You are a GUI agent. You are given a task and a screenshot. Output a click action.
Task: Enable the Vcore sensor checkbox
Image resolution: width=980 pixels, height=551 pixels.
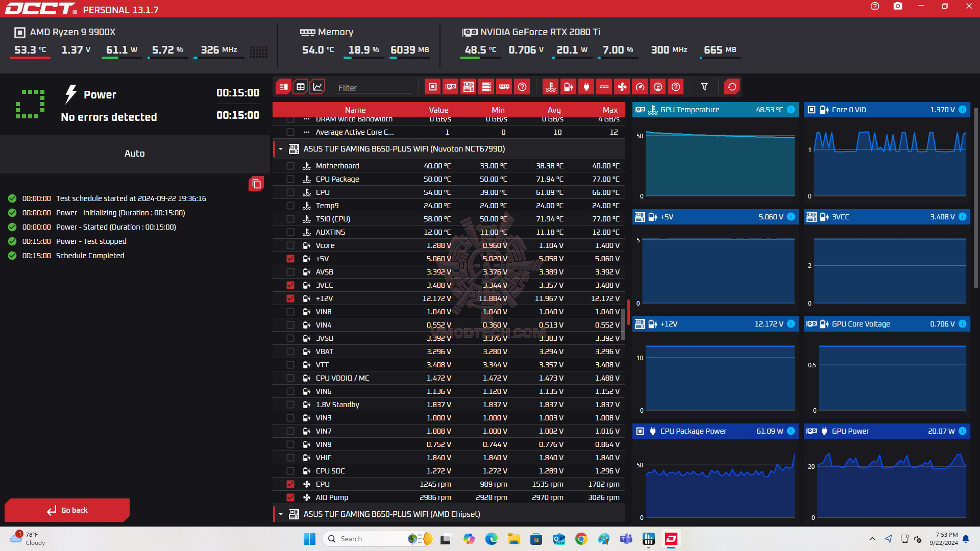coord(290,245)
